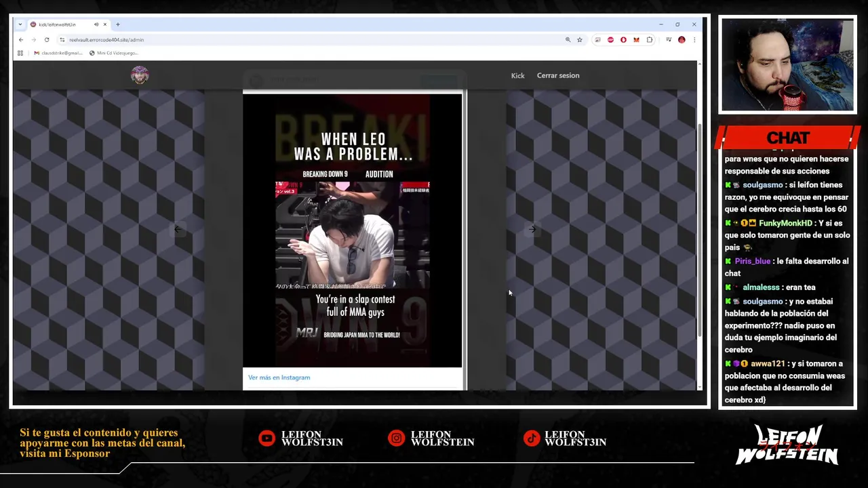Open the media control playlist icon
The image size is (868, 488).
point(669,40)
